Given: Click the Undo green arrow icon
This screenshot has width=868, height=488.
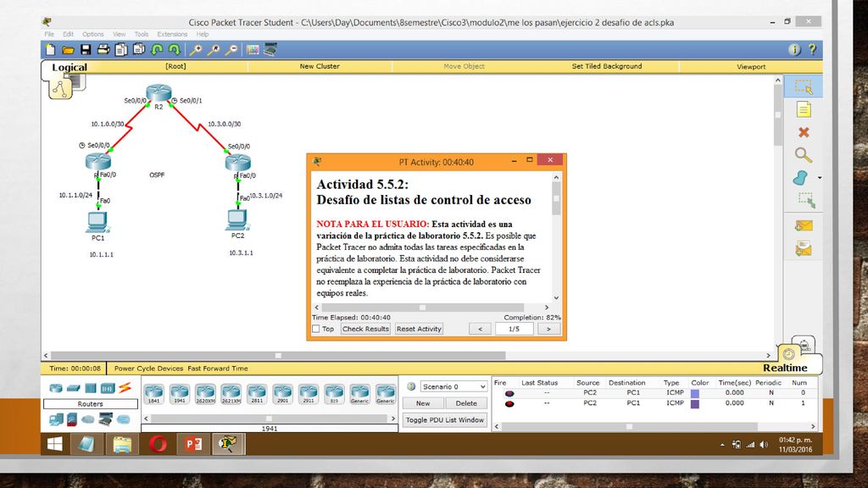Looking at the screenshot, I should click(157, 50).
